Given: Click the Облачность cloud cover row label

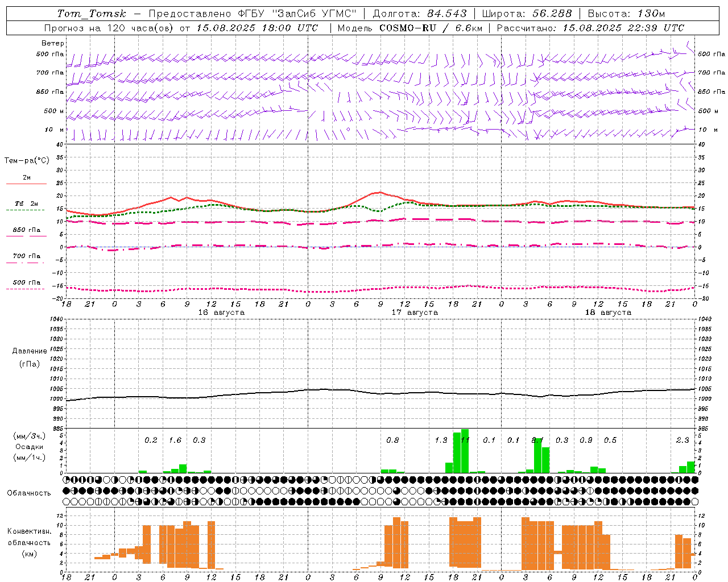Looking at the screenshot, I should [x=29, y=493].
